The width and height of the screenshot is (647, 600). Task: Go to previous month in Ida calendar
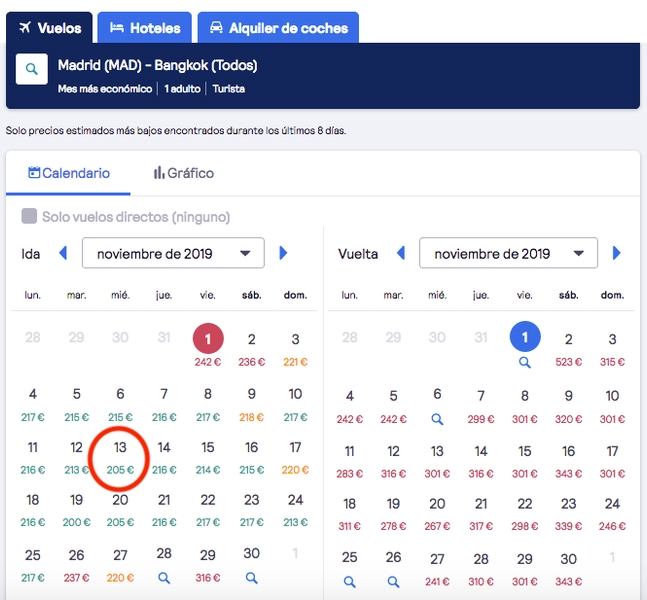pyautogui.click(x=63, y=253)
